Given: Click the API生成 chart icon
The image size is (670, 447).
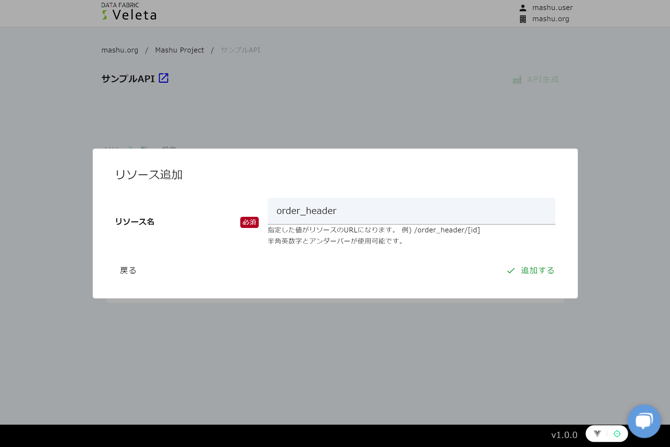Looking at the screenshot, I should click(x=517, y=80).
